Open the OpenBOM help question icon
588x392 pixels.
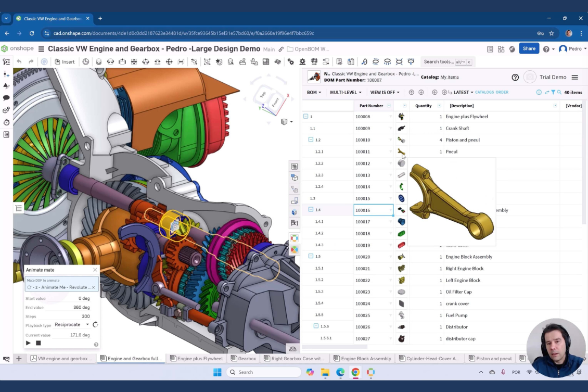pyautogui.click(x=515, y=77)
